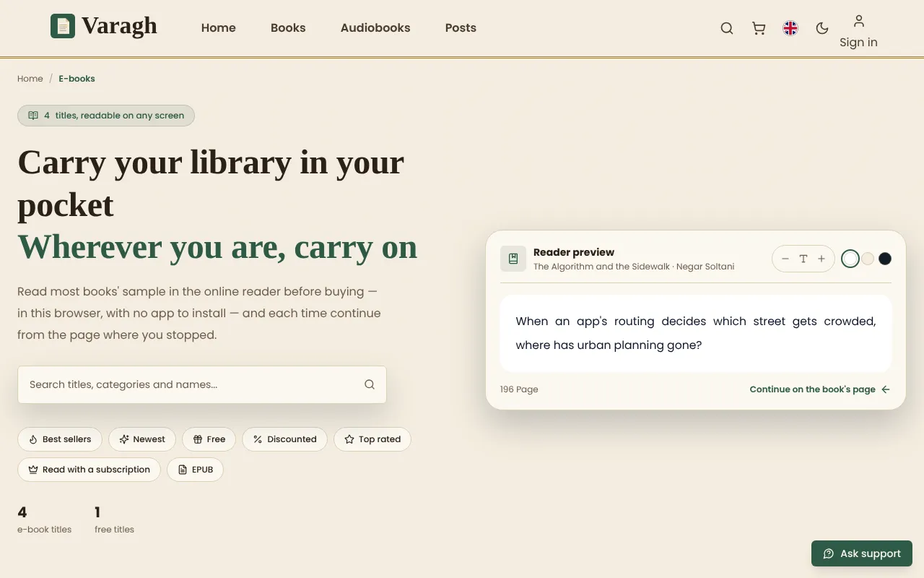Toggle the Newest filter chip
This screenshot has width=924, height=578.
(x=142, y=439)
